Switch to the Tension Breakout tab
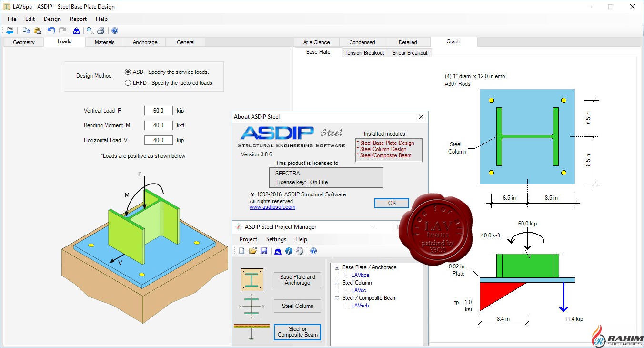Screen dimensions: 644x348 364,53
